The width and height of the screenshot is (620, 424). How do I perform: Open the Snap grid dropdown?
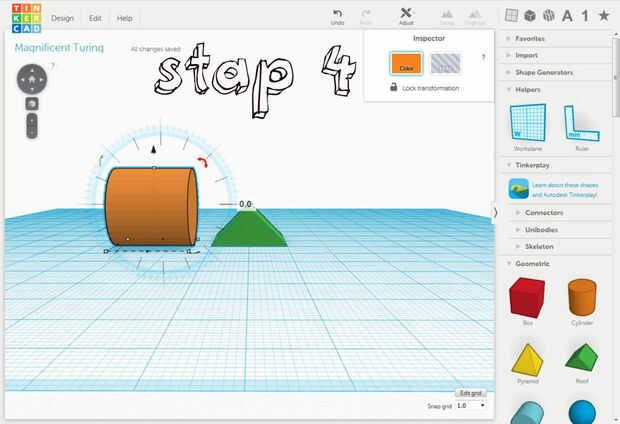click(471, 406)
